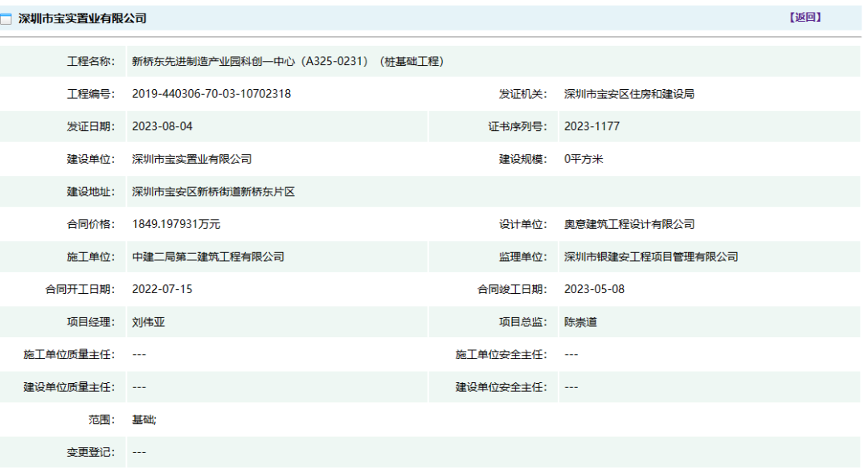This screenshot has width=868, height=473.
Task: Click the 建设单位质量主任 label
Action: pyautogui.click(x=69, y=387)
